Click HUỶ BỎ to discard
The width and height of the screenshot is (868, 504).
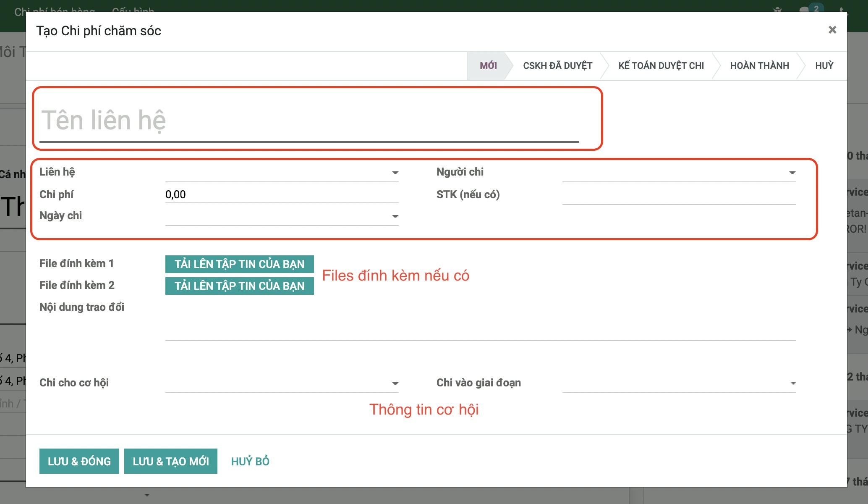250,461
